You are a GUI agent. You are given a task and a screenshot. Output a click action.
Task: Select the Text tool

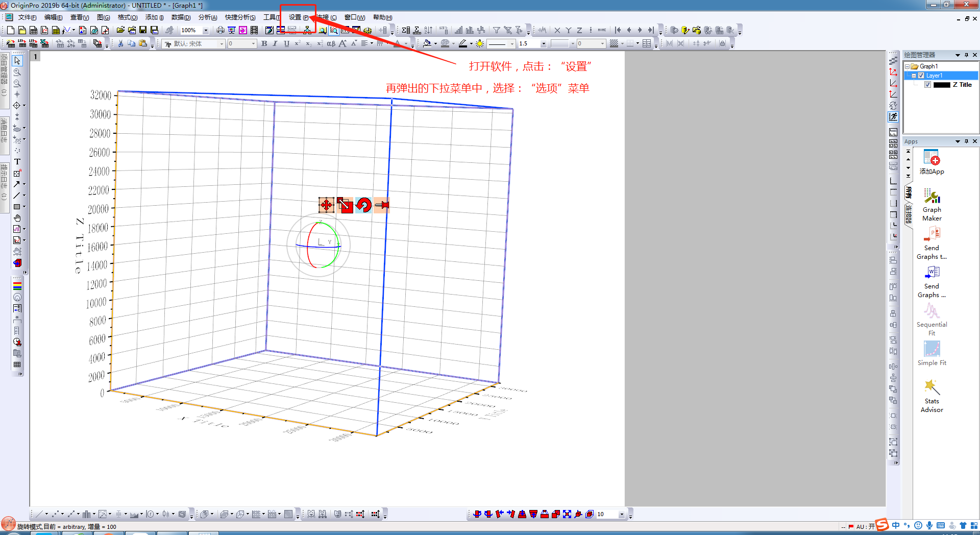(17, 162)
